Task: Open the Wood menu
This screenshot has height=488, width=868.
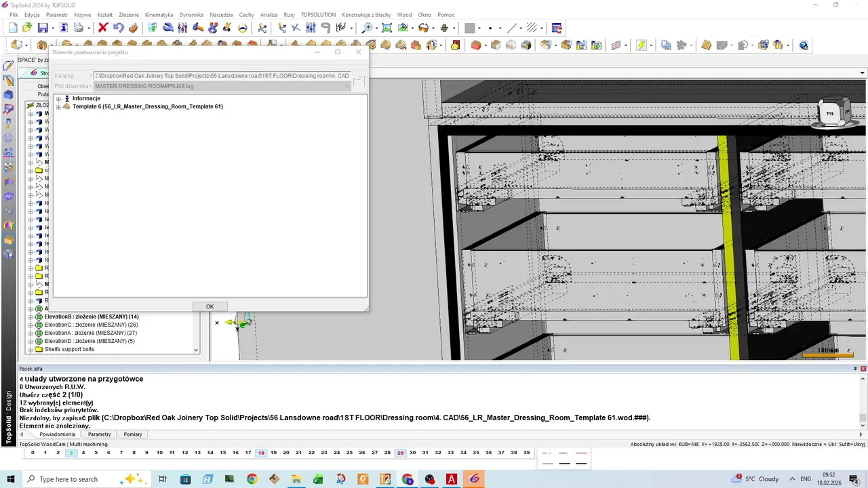Action: (404, 14)
